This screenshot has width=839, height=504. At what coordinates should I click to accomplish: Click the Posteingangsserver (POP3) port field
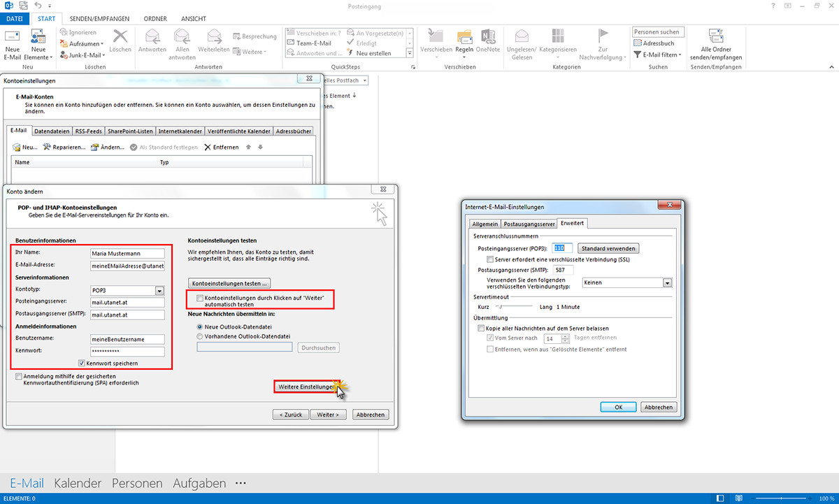tap(563, 248)
